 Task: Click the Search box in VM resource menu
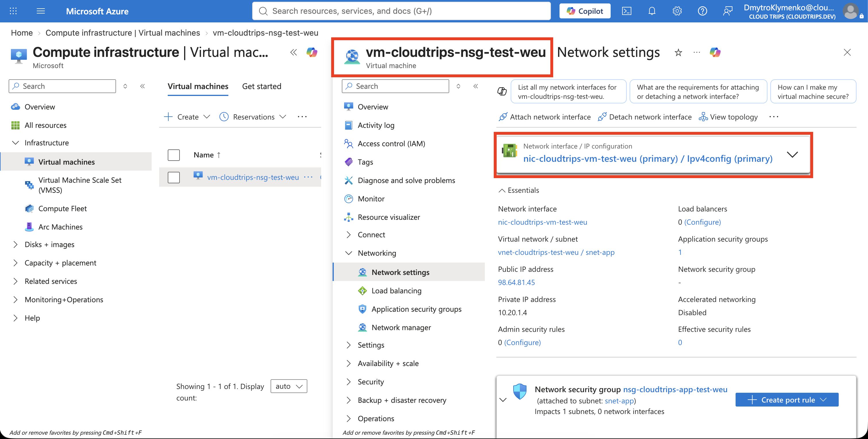[x=395, y=86]
